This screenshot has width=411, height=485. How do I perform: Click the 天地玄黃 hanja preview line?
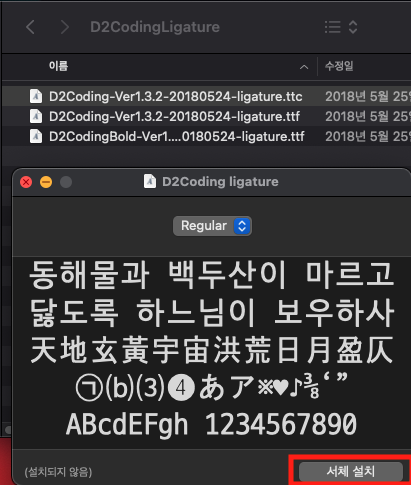point(212,350)
